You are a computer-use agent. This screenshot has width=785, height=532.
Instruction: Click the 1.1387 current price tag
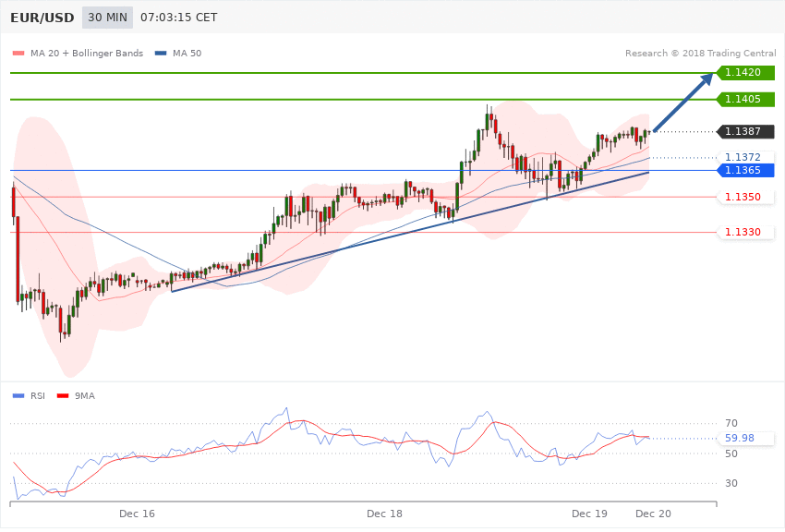tap(746, 131)
